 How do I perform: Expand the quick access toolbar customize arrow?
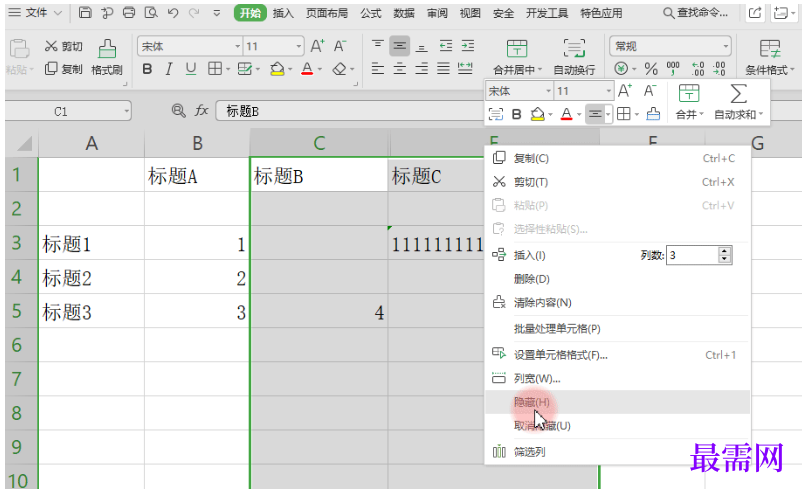coord(216,13)
